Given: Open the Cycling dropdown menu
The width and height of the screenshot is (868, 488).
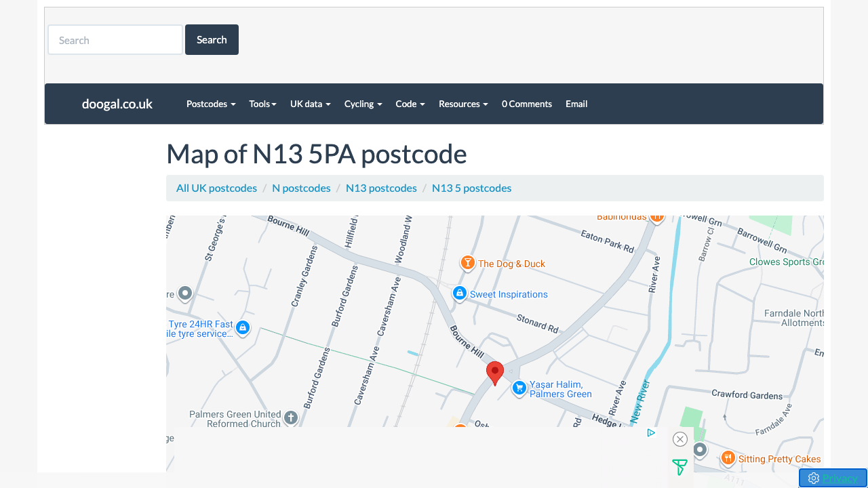Looking at the screenshot, I should pos(363,104).
